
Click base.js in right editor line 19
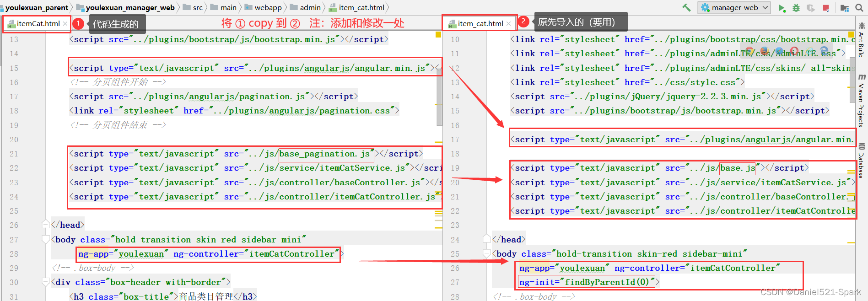tap(738, 168)
